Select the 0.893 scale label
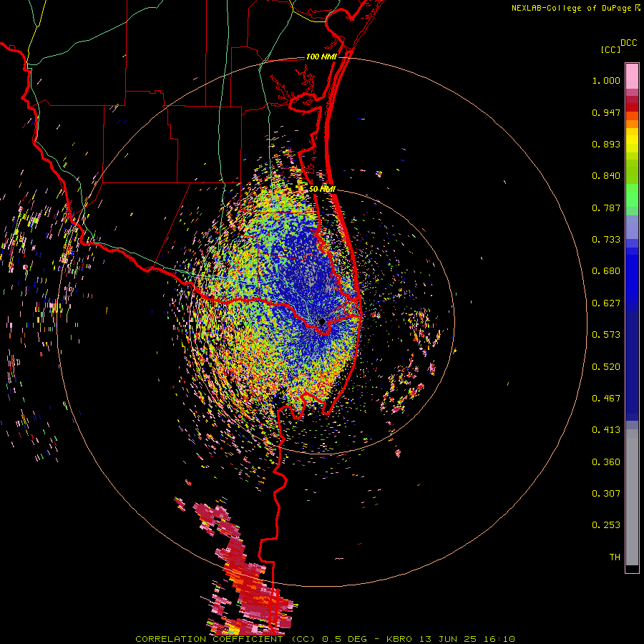This screenshot has height=644, width=644. pyautogui.click(x=606, y=144)
